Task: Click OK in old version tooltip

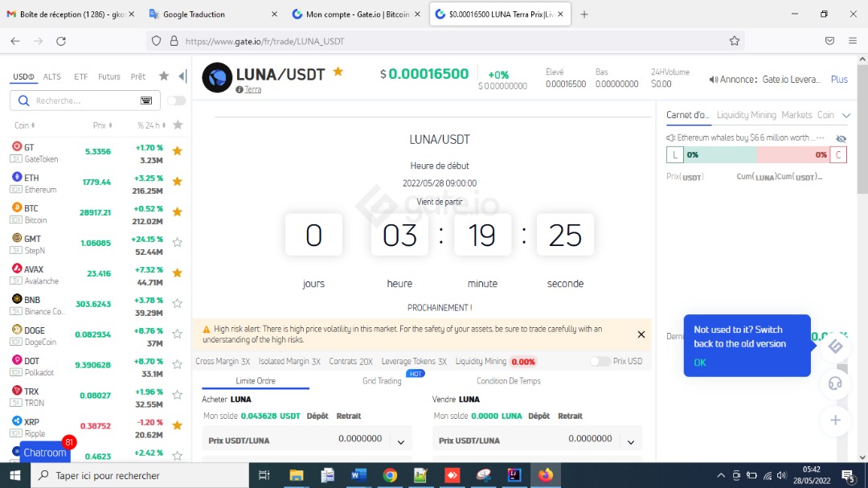Action: tap(700, 363)
